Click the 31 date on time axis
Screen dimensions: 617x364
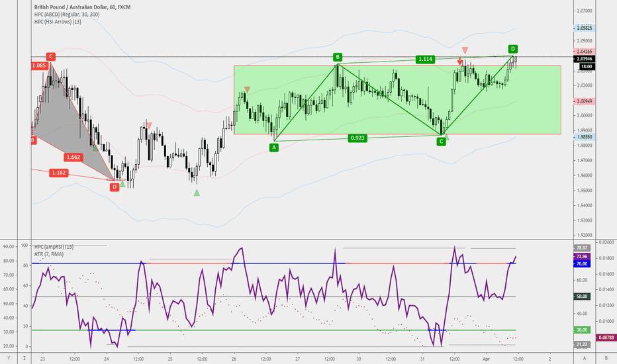coord(422,359)
